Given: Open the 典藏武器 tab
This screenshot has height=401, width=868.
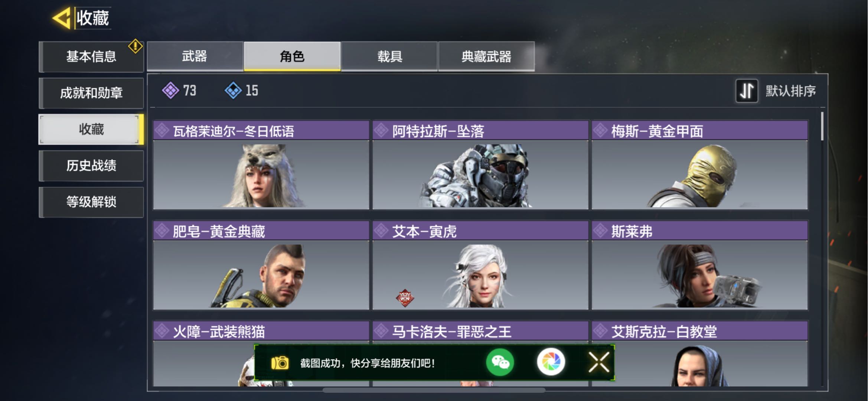Looking at the screenshot, I should 486,56.
